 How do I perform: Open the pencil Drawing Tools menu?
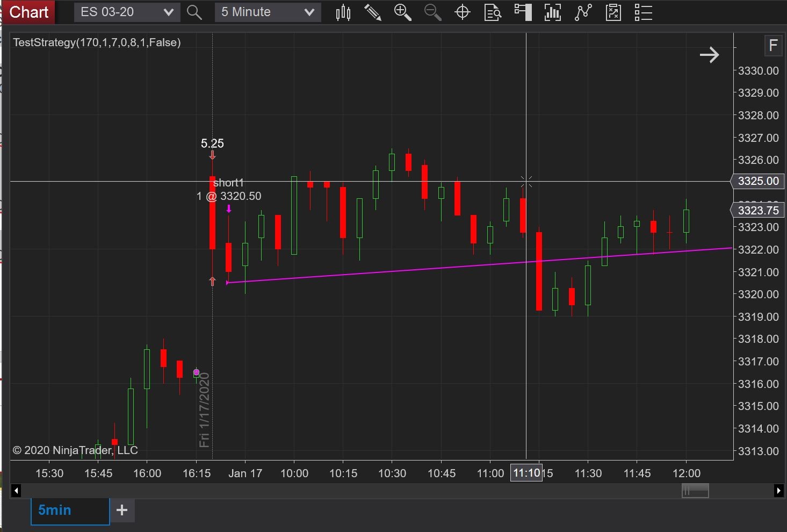click(373, 12)
